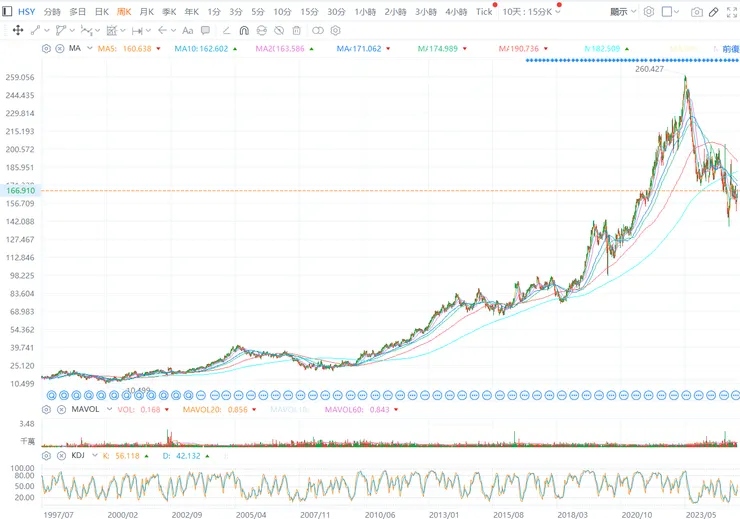Select the 1分 interval

click(x=214, y=12)
